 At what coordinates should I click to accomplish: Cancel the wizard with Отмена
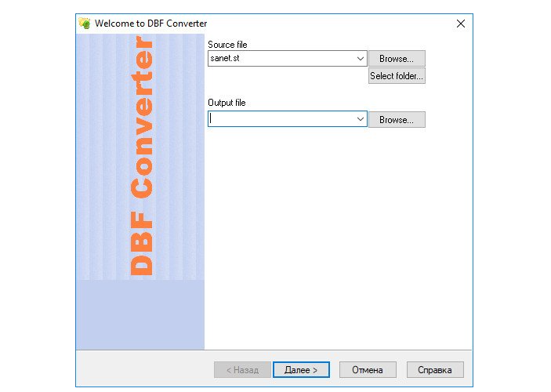tap(368, 370)
